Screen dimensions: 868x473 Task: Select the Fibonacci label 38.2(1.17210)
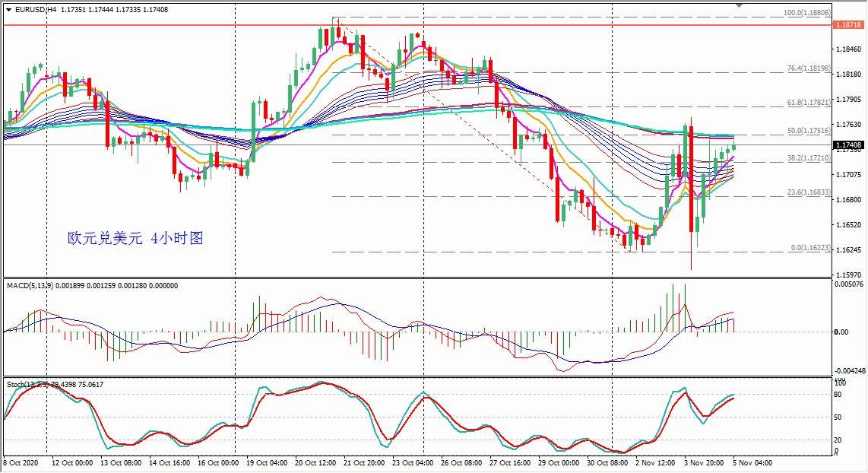809,158
